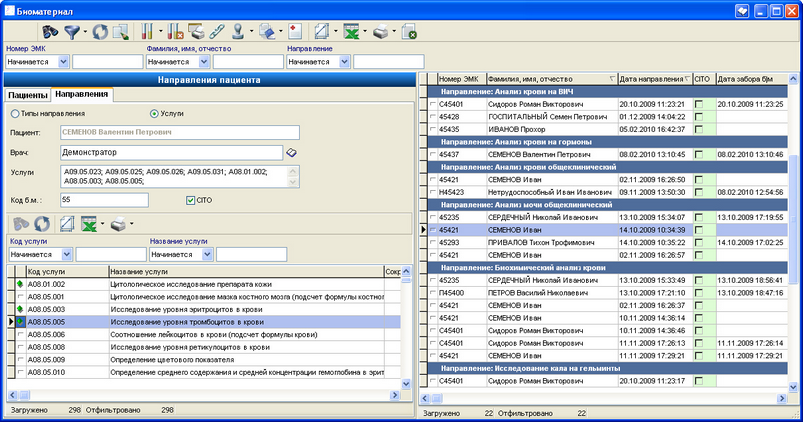This screenshot has width=803, height=422.
Task: Click the chain link icon in the toolbar
Action: tap(217, 32)
